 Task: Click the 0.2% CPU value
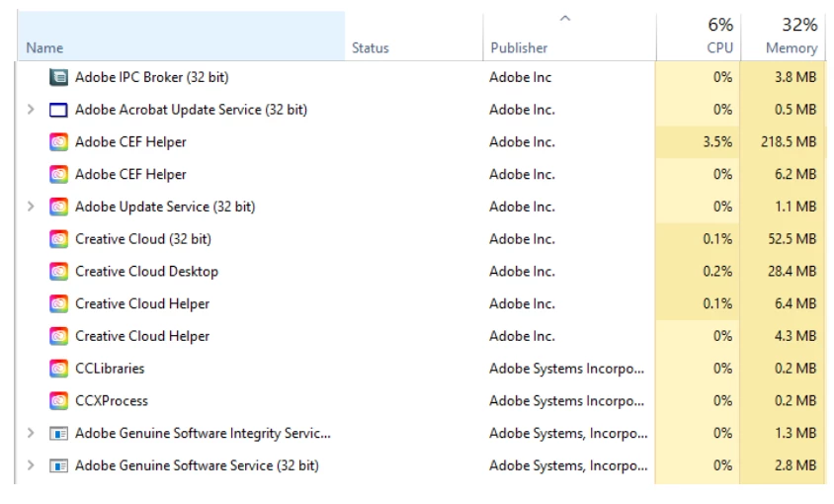click(717, 272)
